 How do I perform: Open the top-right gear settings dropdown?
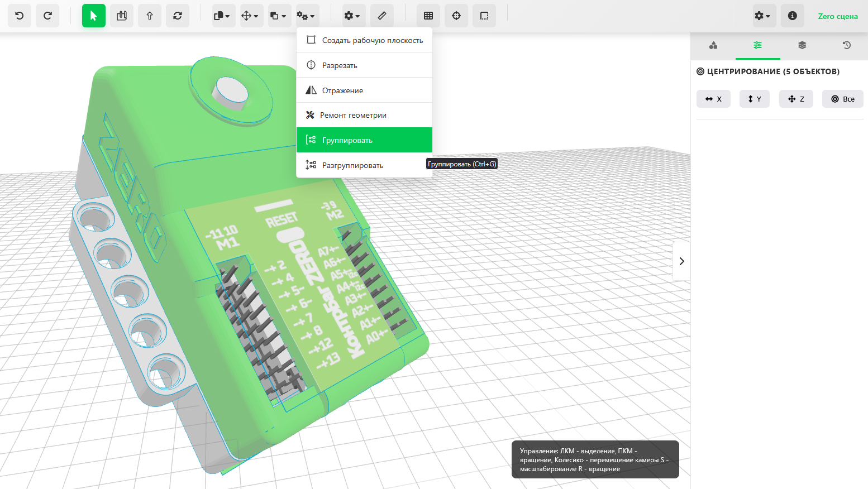click(x=762, y=16)
